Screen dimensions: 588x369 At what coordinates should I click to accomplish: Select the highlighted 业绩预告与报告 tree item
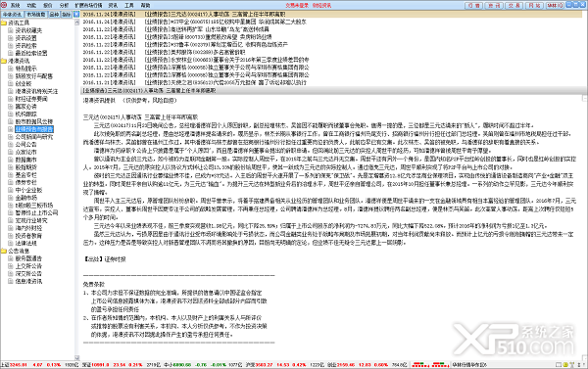point(34,129)
